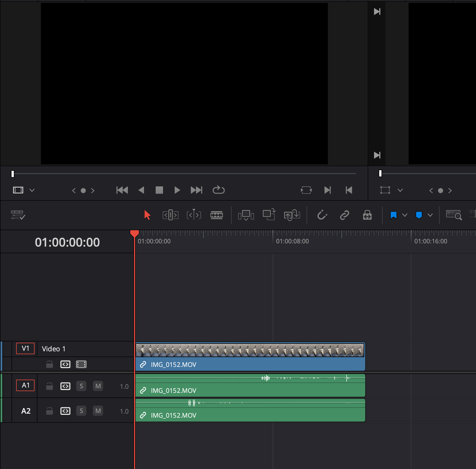Click the viewer scrubber bar playhead

coord(13,174)
